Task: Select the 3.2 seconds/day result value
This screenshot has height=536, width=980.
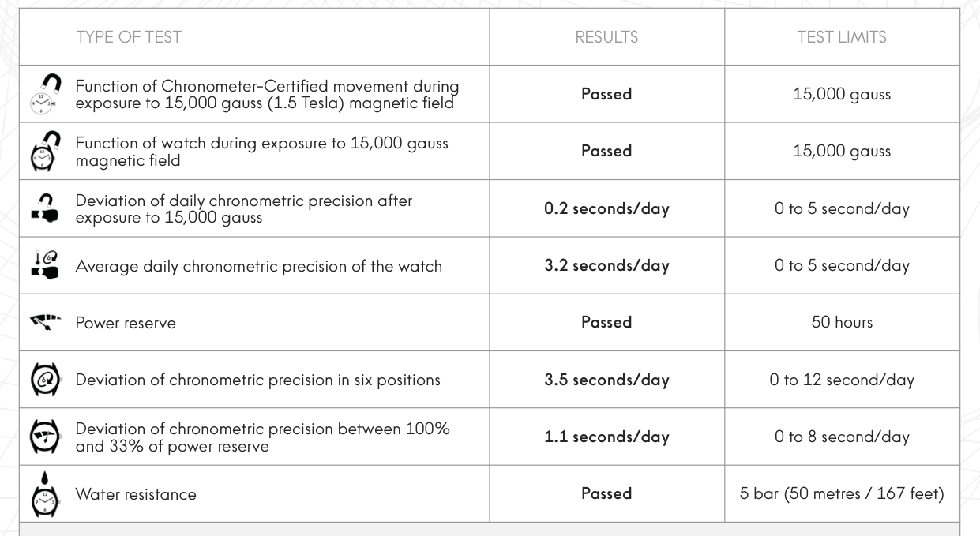Action: point(606,266)
